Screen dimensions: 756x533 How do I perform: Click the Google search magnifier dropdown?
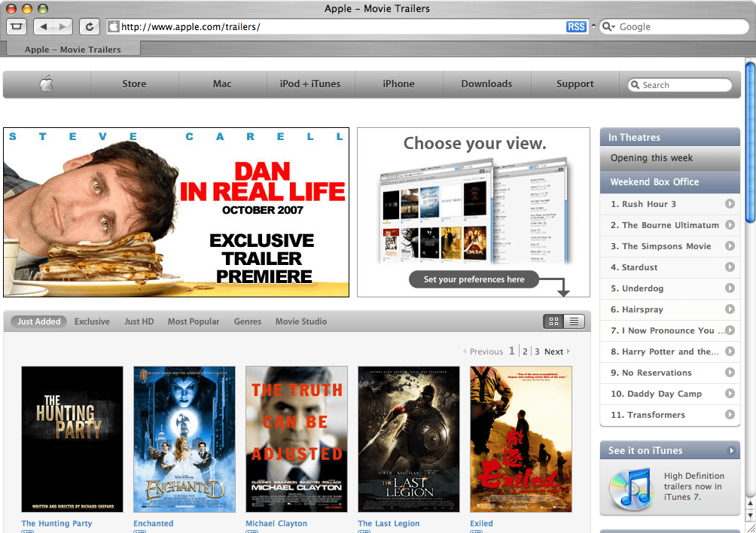pos(608,27)
